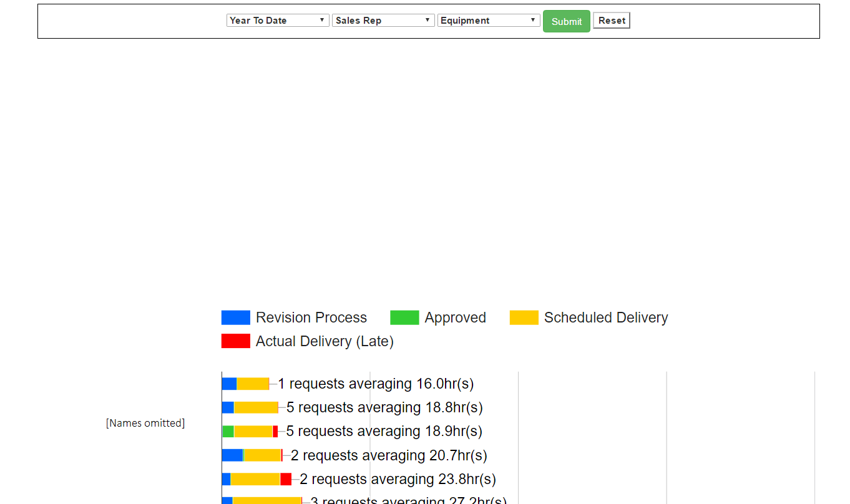Viewport: 850px width, 504px height.
Task: Click the '[Names omitted]' axis label
Action: (x=145, y=423)
